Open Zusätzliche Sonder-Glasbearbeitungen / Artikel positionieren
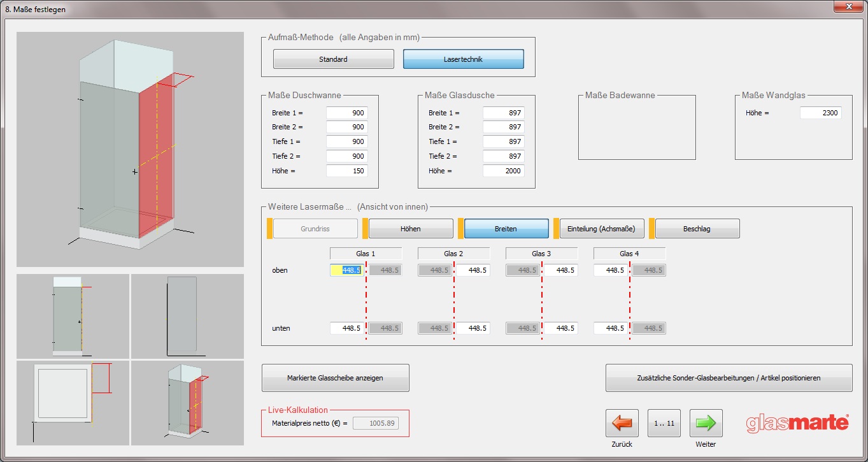868x462 pixels. coord(729,378)
